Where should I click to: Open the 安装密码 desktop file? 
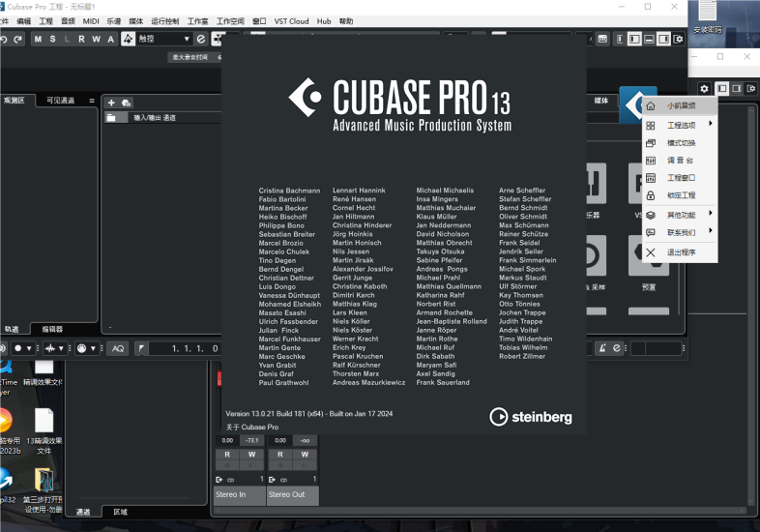707,17
